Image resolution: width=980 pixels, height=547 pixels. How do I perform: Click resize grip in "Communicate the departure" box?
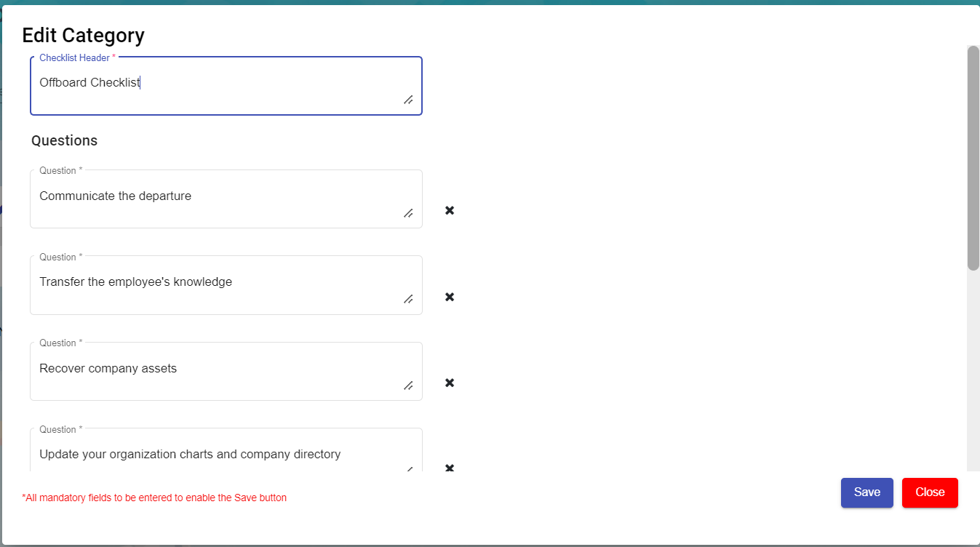[x=408, y=213]
